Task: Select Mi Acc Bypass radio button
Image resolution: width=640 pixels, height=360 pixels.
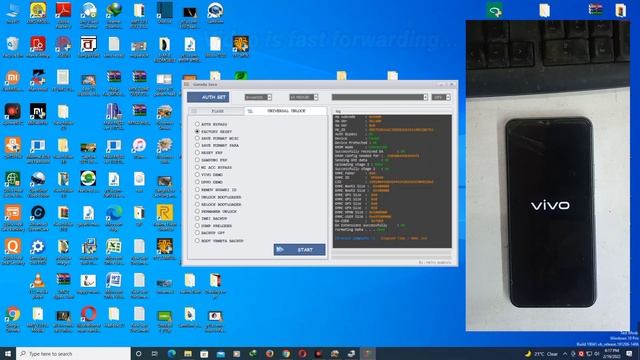Action: tap(197, 167)
